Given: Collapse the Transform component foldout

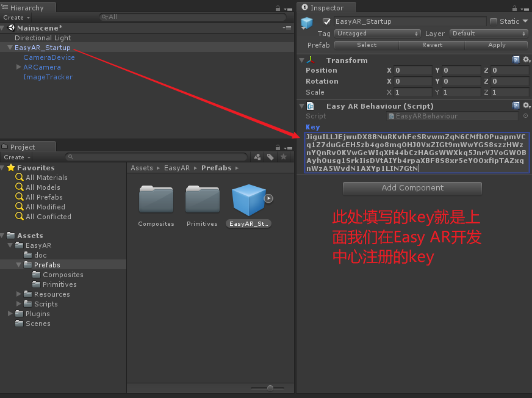Looking at the screenshot, I should 301,60.
